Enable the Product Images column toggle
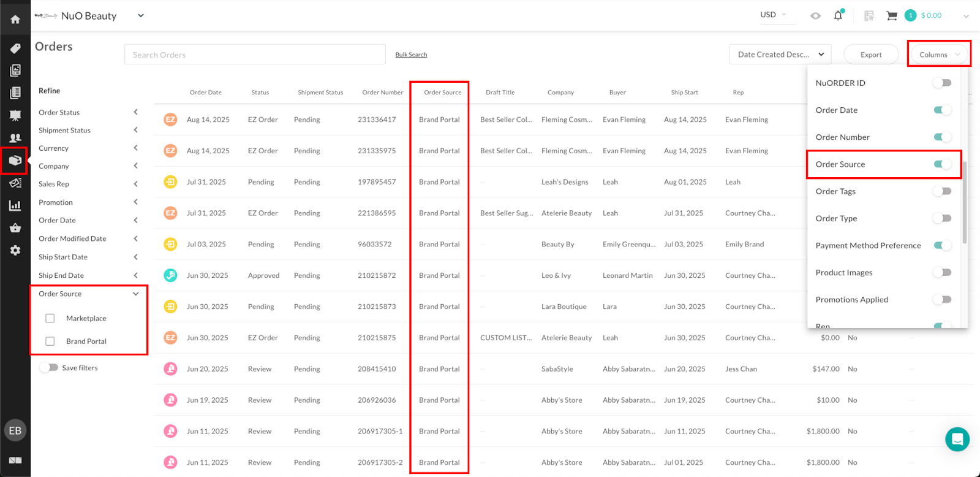 [942, 272]
